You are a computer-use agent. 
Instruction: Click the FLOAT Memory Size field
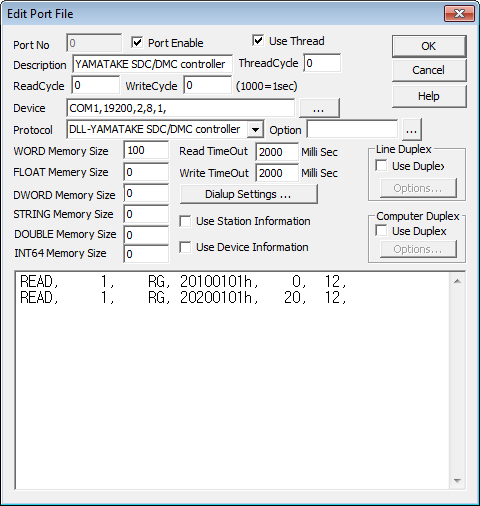tap(146, 172)
